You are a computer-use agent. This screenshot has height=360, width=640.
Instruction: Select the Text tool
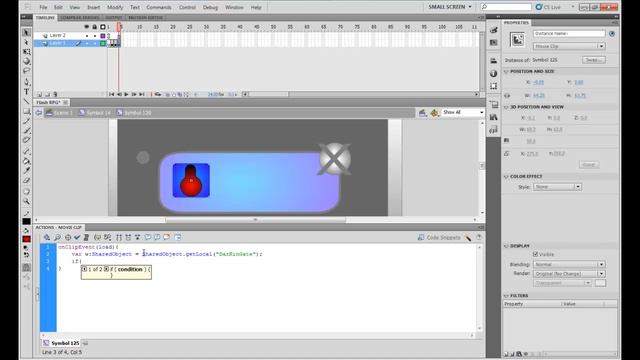pyautogui.click(x=27, y=91)
